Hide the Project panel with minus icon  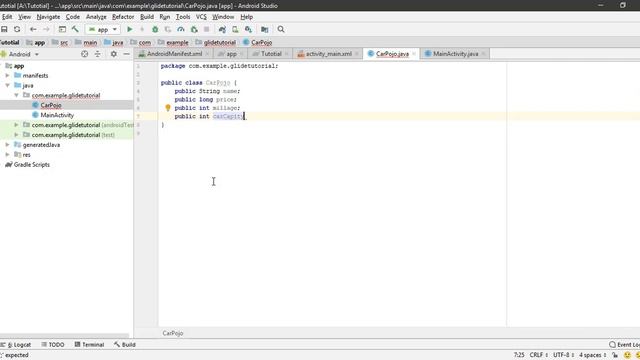pyautogui.click(x=127, y=54)
